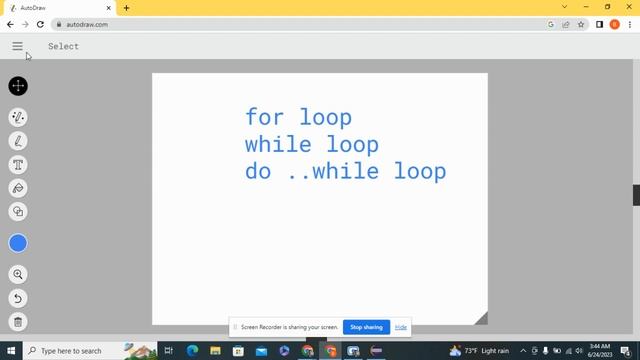
Task: Open a new tab with plus button
Action: click(x=126, y=8)
